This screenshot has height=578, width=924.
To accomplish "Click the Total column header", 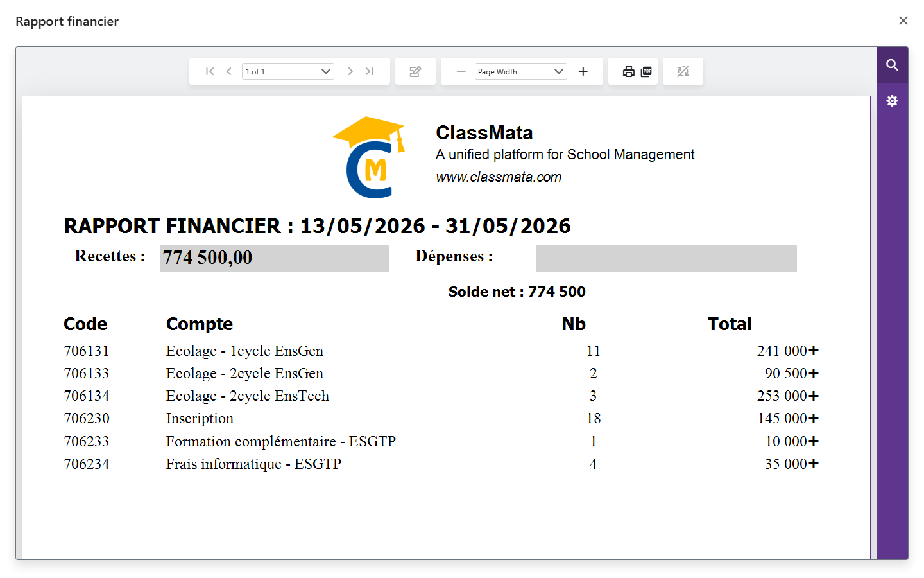I will [730, 324].
